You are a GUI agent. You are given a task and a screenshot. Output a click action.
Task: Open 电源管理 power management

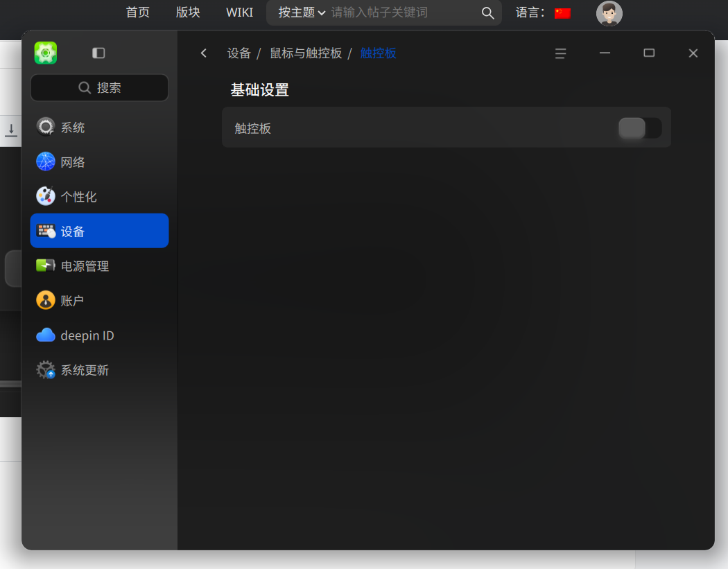[99, 266]
